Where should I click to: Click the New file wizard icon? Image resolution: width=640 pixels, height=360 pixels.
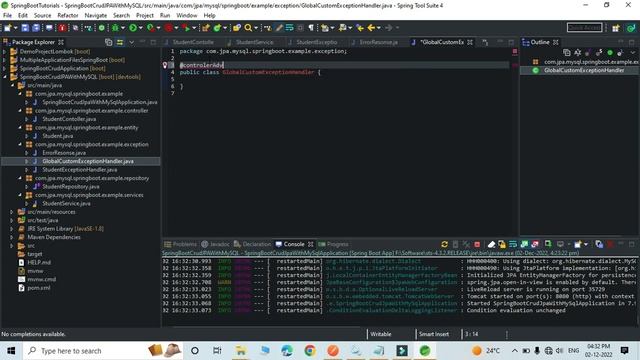point(7,28)
